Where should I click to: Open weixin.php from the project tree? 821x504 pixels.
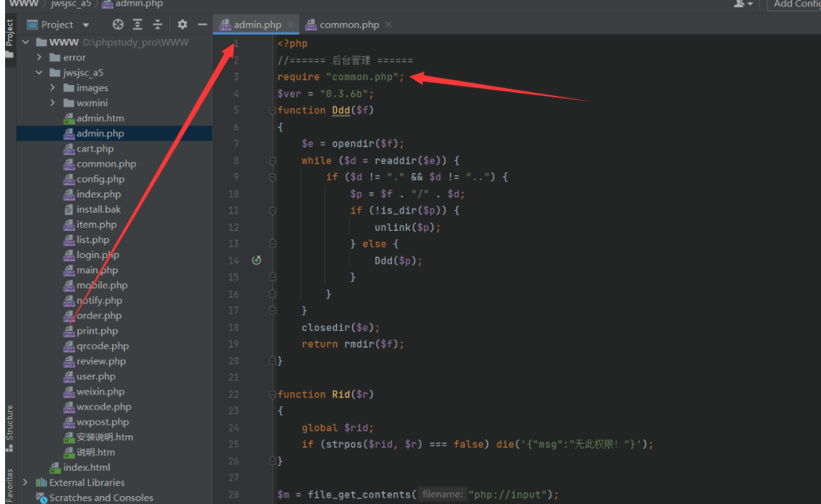[x=95, y=392]
